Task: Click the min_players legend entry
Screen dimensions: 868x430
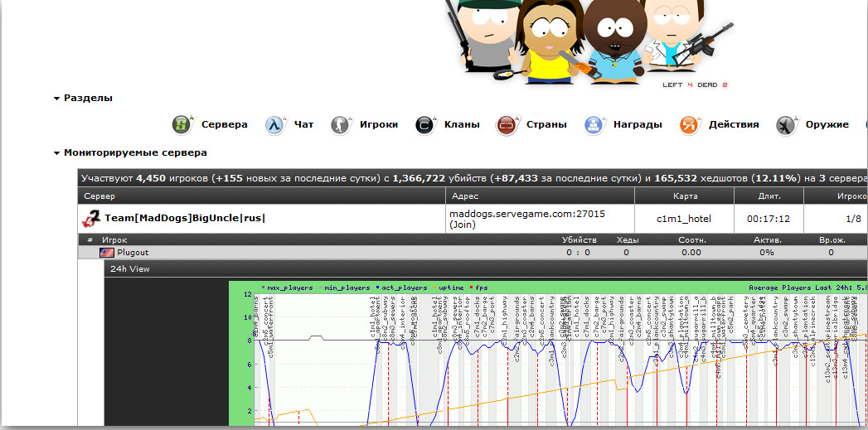Action: coord(344,287)
